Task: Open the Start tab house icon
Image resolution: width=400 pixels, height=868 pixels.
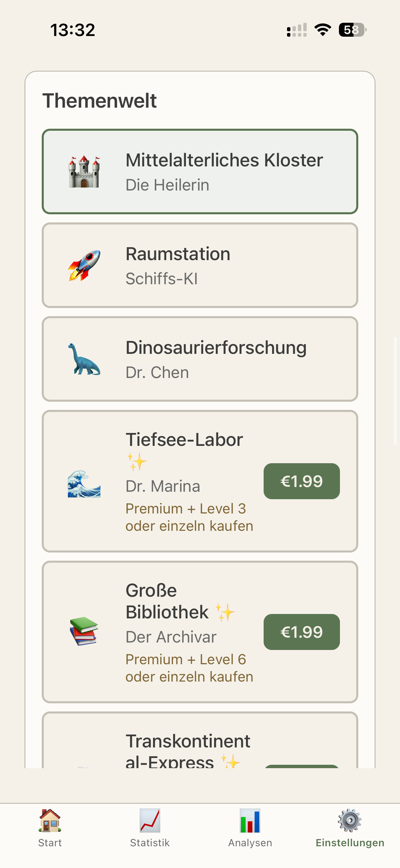Action: tap(50, 820)
